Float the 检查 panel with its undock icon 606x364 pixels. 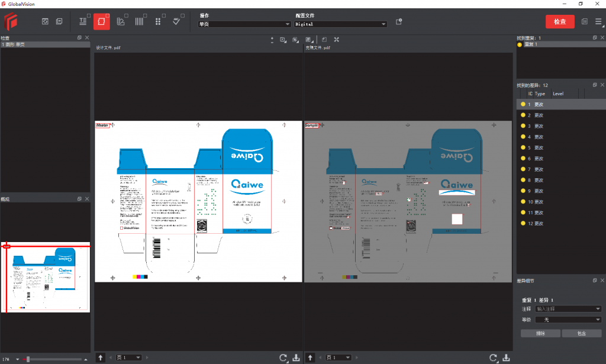pos(79,37)
